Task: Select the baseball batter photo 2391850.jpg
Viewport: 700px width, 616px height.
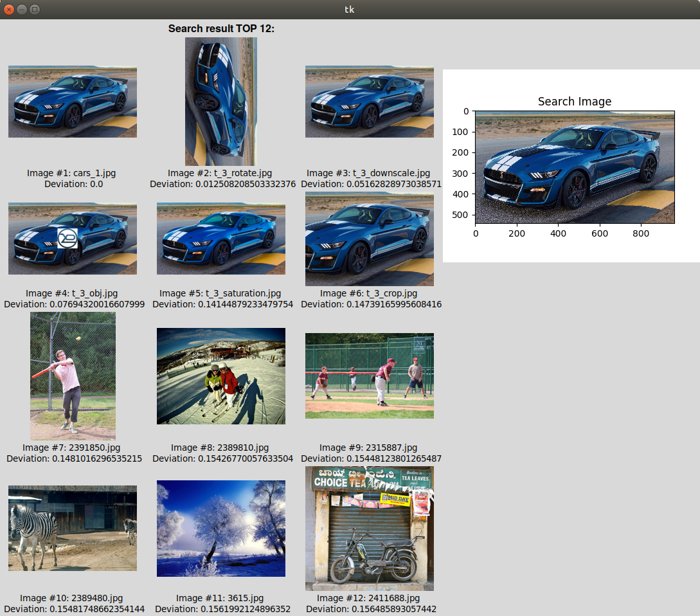Action: point(73,376)
